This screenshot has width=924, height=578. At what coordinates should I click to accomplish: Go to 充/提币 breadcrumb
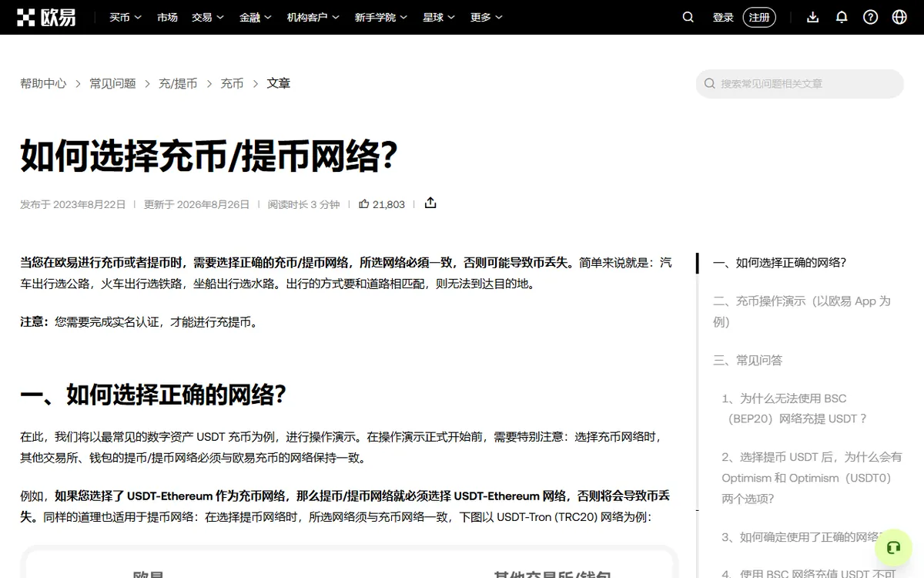pyautogui.click(x=178, y=83)
